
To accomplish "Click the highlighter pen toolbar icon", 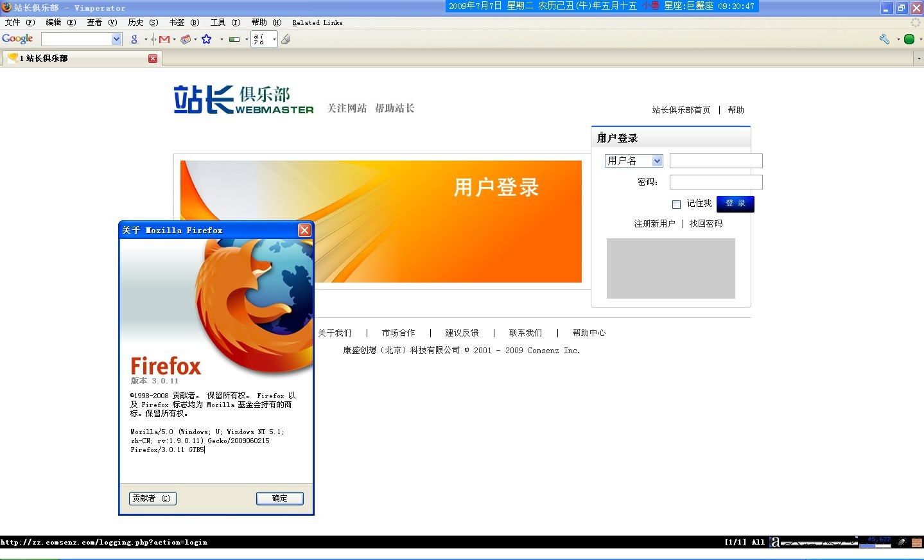I will pos(286,39).
